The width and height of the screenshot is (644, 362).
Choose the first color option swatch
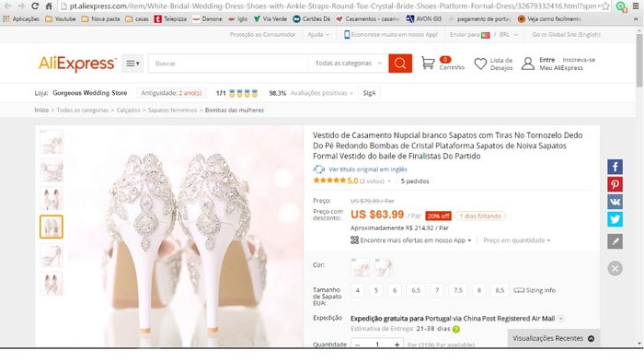[361, 267]
